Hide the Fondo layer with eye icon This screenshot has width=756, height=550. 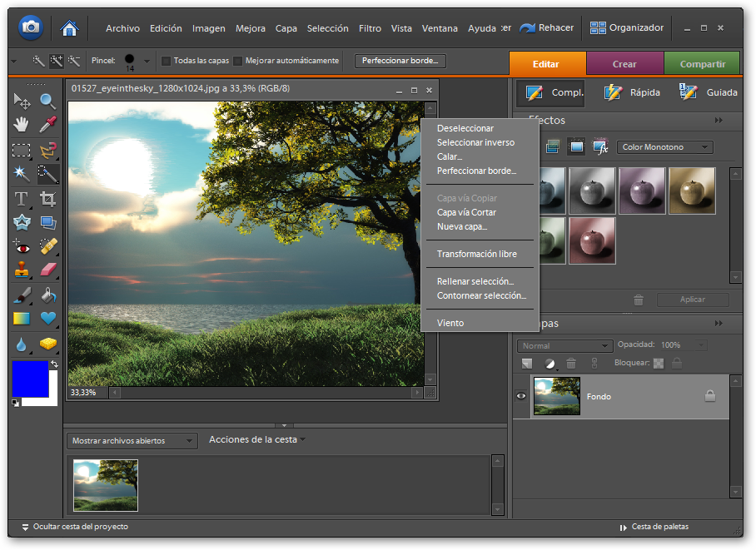(x=521, y=397)
